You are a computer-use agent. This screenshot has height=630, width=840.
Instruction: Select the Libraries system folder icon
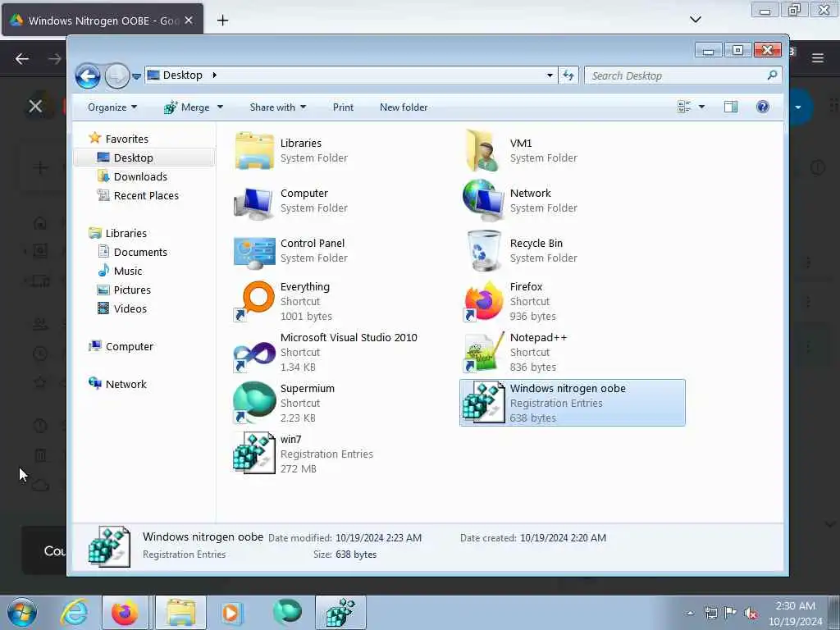click(254, 151)
